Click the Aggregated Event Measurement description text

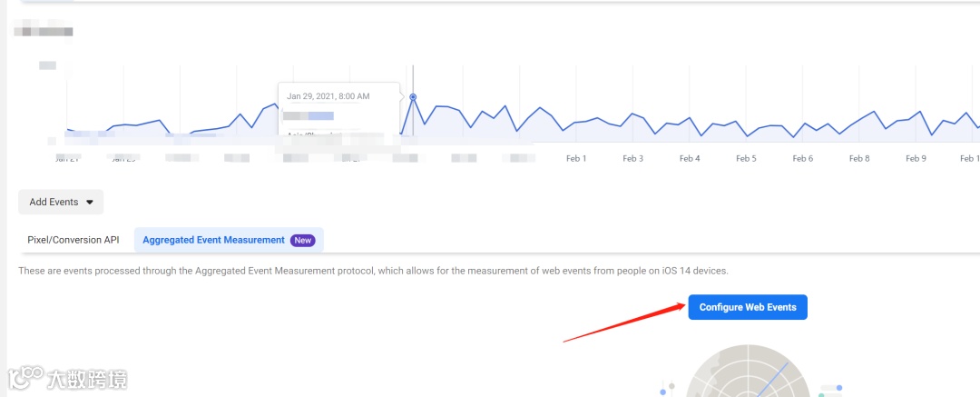(x=374, y=271)
